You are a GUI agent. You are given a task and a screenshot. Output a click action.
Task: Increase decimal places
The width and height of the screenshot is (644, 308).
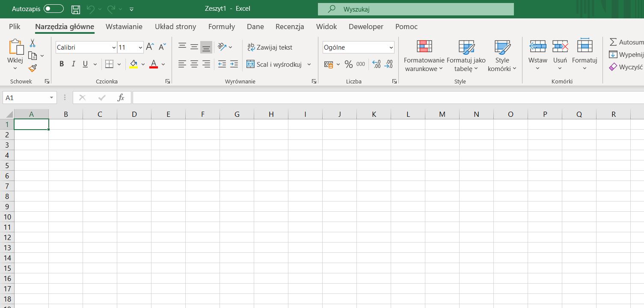point(377,65)
